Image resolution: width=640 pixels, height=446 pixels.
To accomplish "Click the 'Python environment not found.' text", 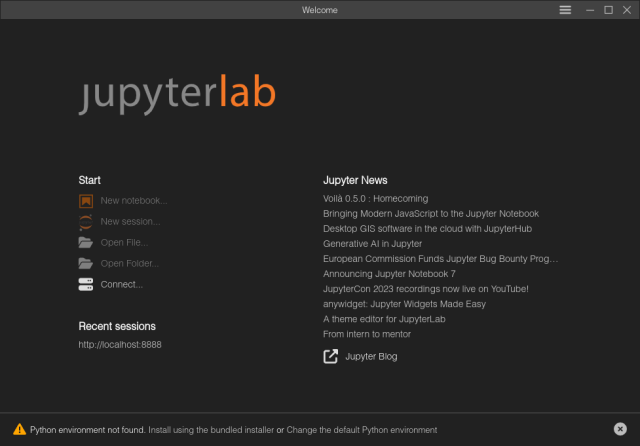I will (x=88, y=430).
